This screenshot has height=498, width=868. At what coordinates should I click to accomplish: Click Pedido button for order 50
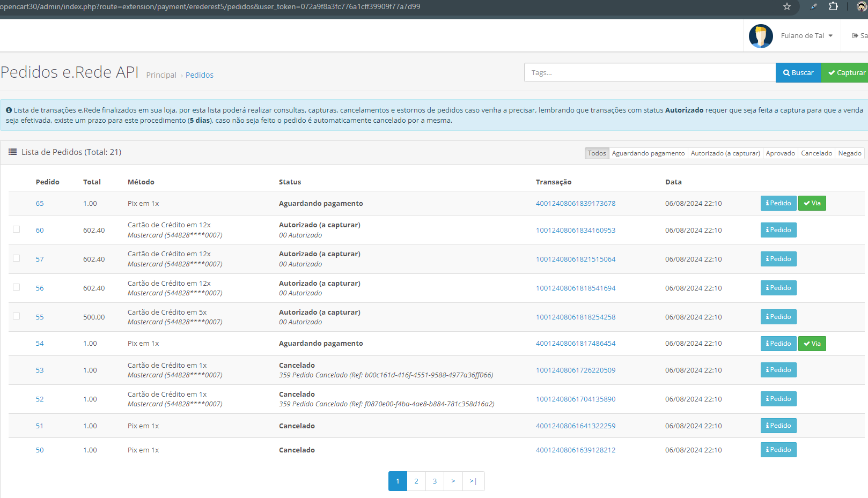click(778, 450)
